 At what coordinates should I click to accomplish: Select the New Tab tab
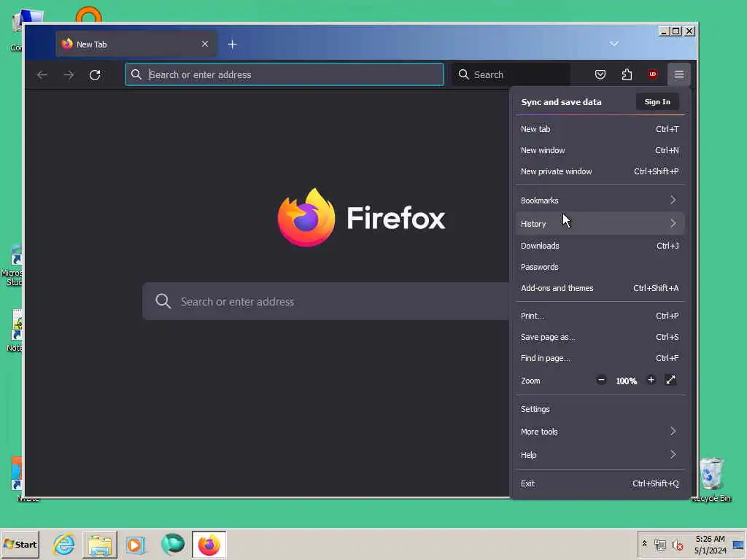point(136,44)
